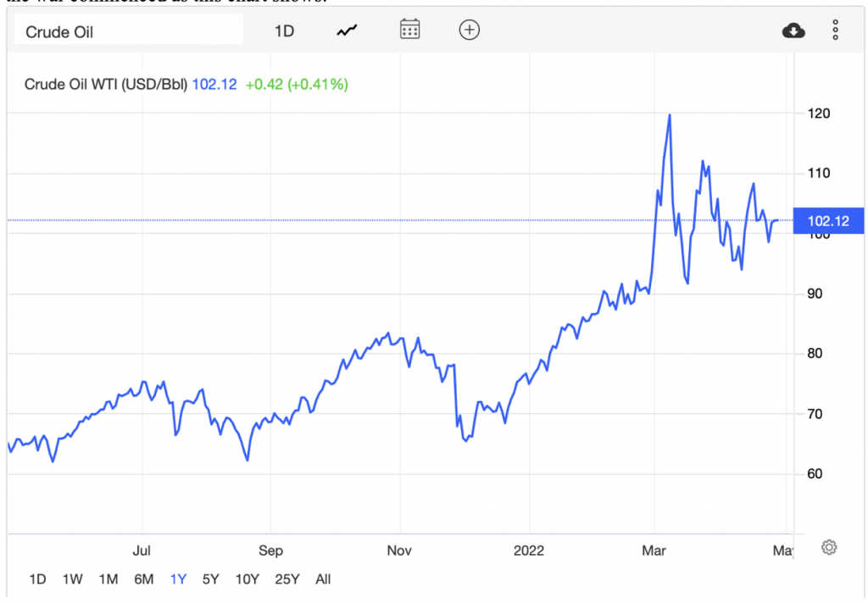Select the 5Y time range
Viewport: 868px width, 604px height.
211,579
